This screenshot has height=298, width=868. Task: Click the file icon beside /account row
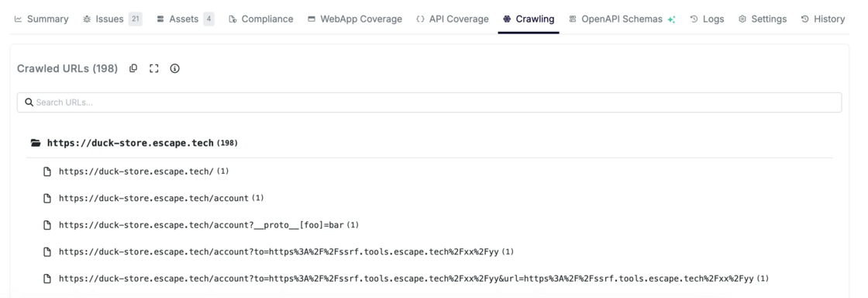(x=47, y=198)
